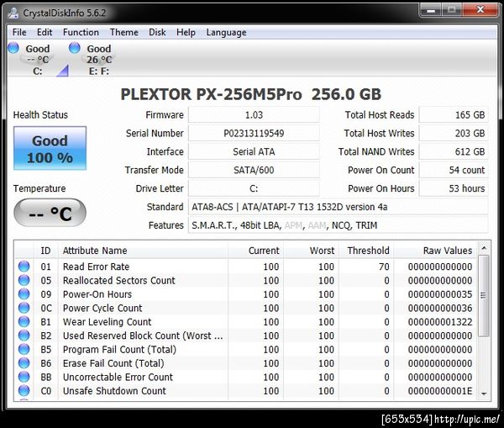The image size is (504, 428).
Task: Click Power On Hours value 53 hours
Action: (x=454, y=188)
